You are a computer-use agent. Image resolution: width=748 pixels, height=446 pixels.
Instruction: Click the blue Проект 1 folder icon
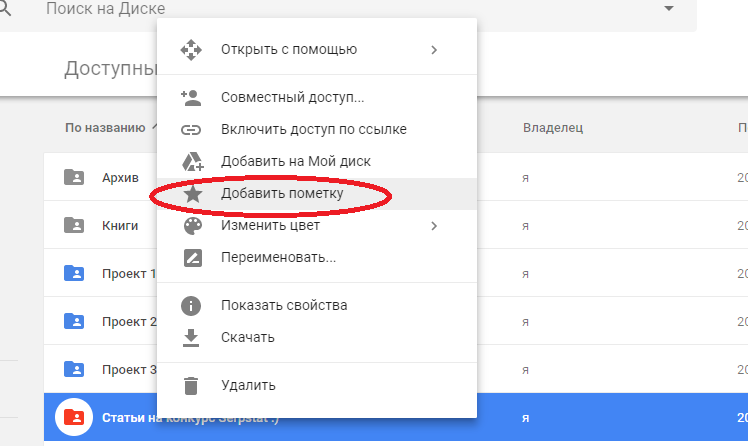click(x=74, y=273)
